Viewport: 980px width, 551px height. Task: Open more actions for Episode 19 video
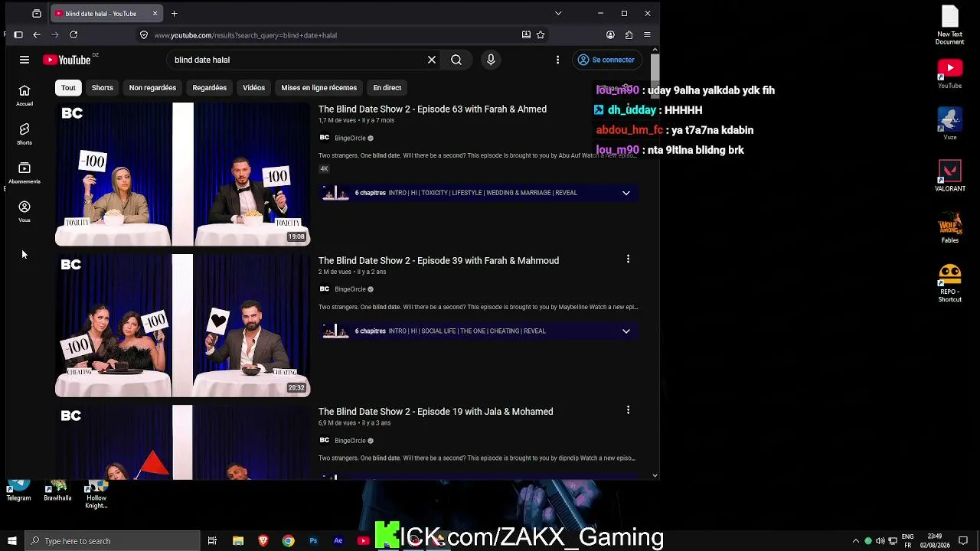click(628, 410)
